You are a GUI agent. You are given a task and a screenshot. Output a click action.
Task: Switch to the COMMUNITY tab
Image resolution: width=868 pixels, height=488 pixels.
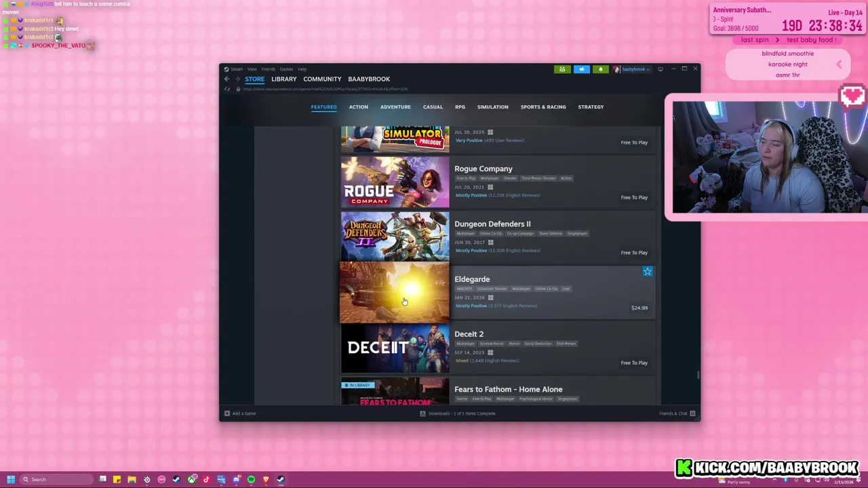click(x=322, y=79)
